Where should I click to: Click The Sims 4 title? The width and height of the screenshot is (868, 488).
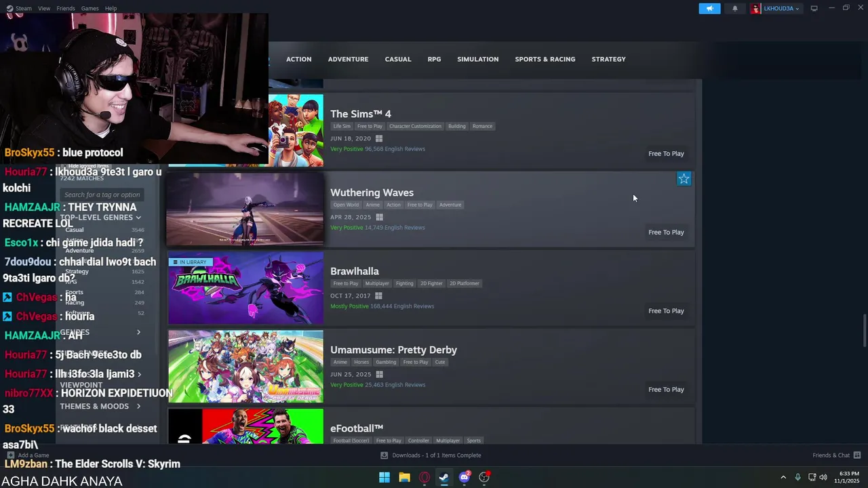pos(361,114)
